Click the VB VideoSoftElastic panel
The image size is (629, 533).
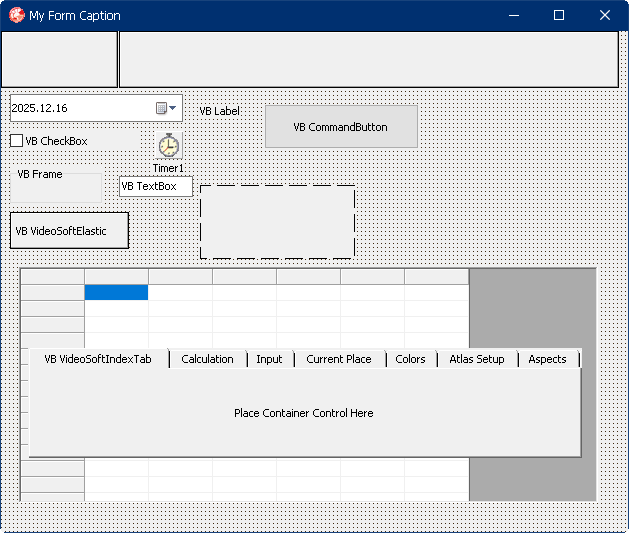tap(69, 231)
